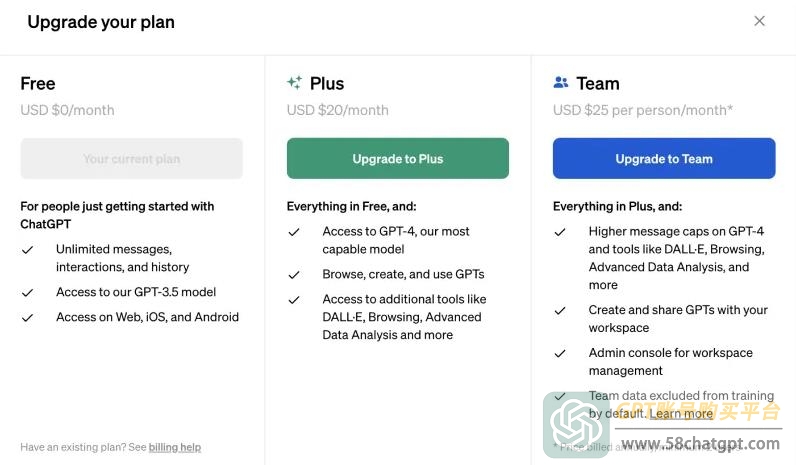Click the Team plan people icon
Viewport: 796px width, 465px height.
pyautogui.click(x=561, y=82)
